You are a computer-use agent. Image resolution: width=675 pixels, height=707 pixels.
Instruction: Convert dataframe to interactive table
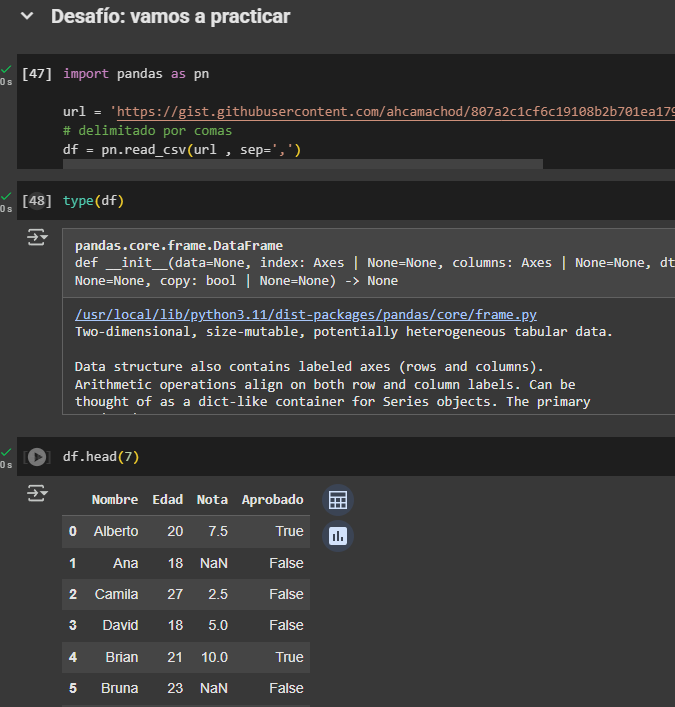point(338,500)
